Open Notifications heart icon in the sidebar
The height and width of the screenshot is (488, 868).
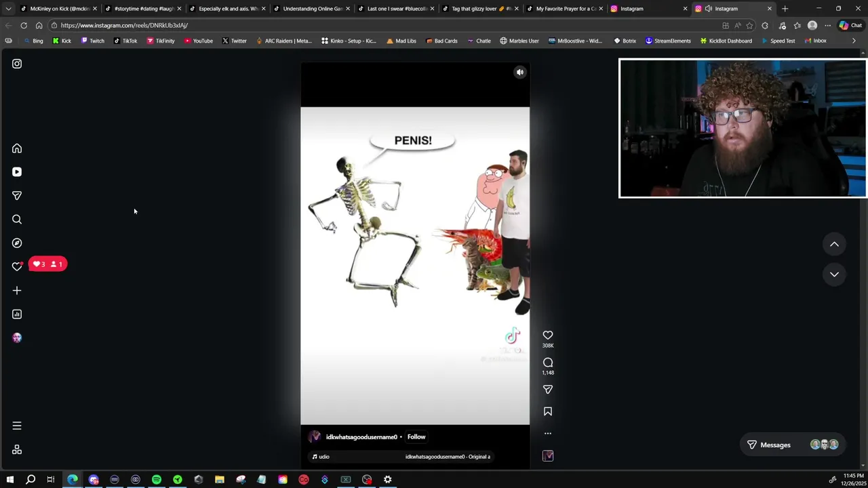(17, 266)
